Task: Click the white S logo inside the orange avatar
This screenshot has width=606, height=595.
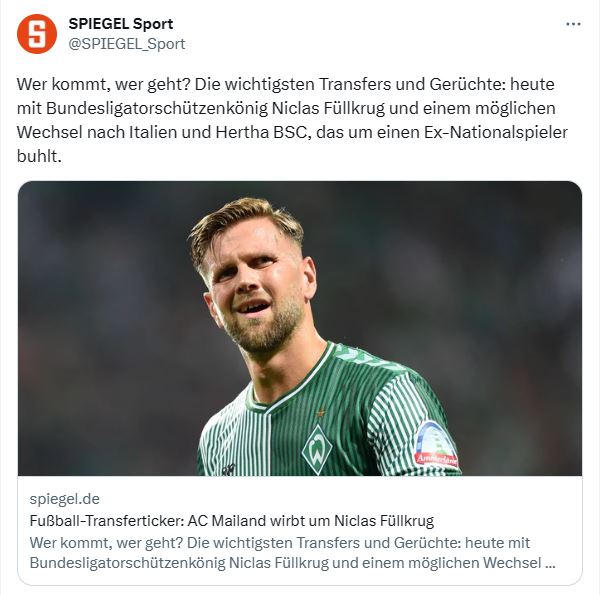Action: (x=37, y=34)
